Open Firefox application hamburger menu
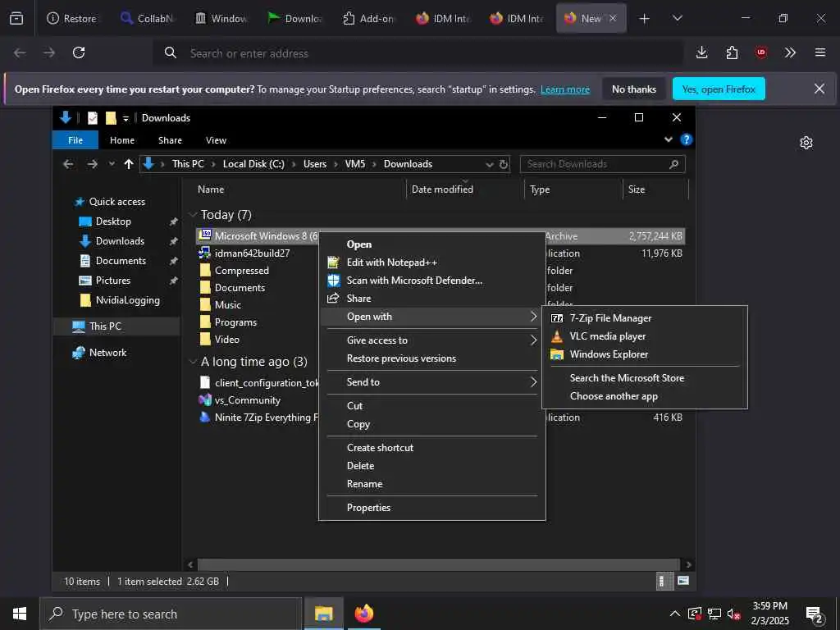Viewport: 840px width, 630px height. click(820, 52)
